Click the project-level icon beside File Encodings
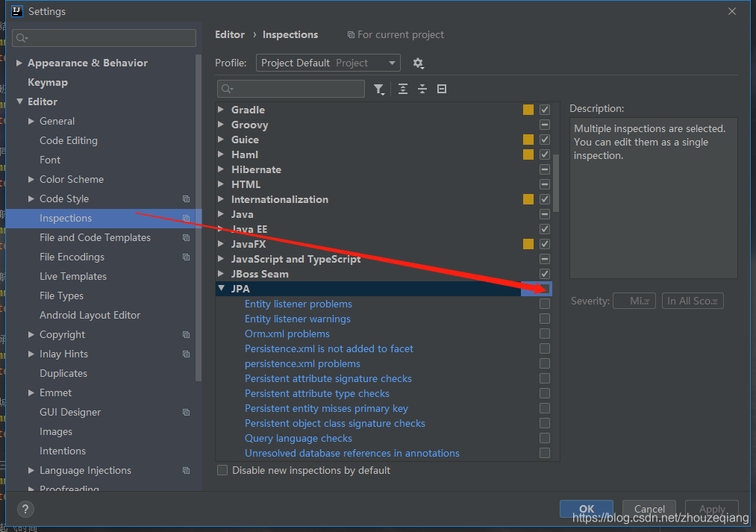The image size is (756, 532). point(186,257)
